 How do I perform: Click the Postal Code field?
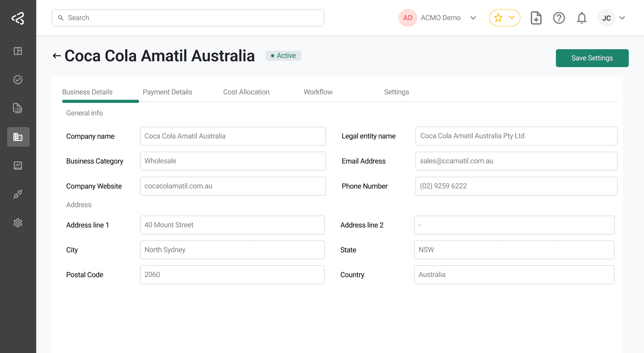click(232, 275)
